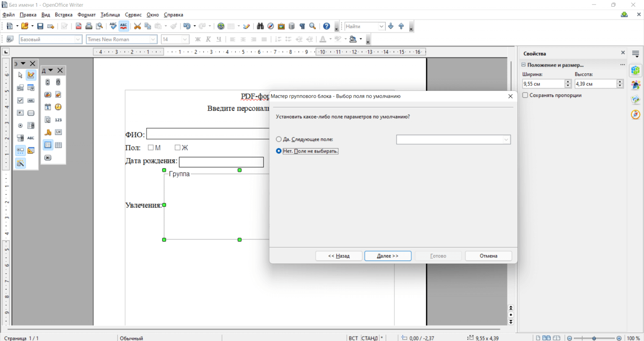
Task: Open the Navigator compass toolbar icon
Action: 271,26
